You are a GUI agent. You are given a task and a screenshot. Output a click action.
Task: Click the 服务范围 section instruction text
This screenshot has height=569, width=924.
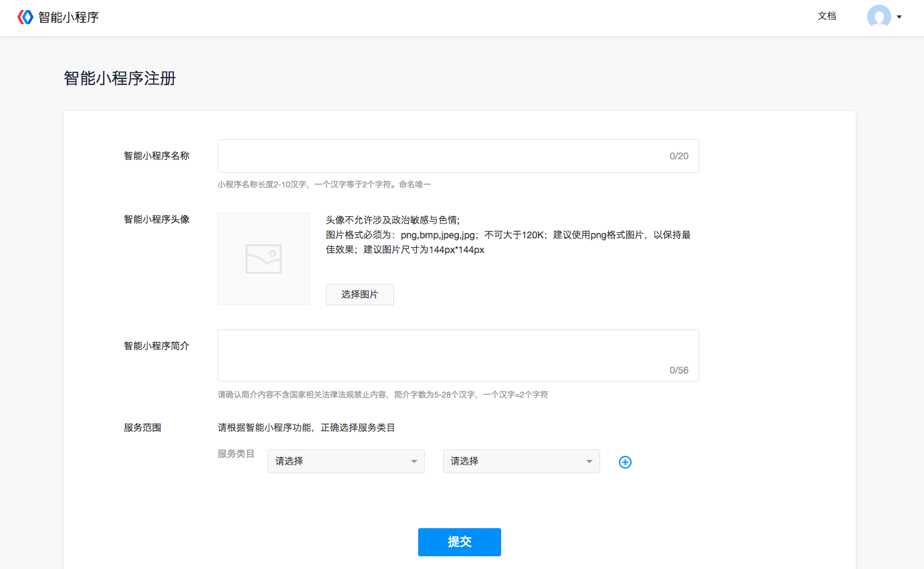click(x=306, y=427)
